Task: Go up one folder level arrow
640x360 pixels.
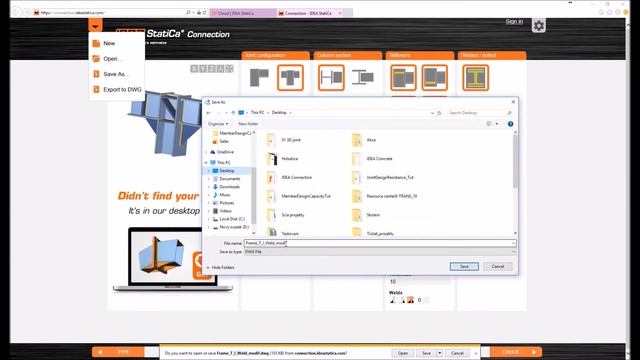Action: (233, 113)
